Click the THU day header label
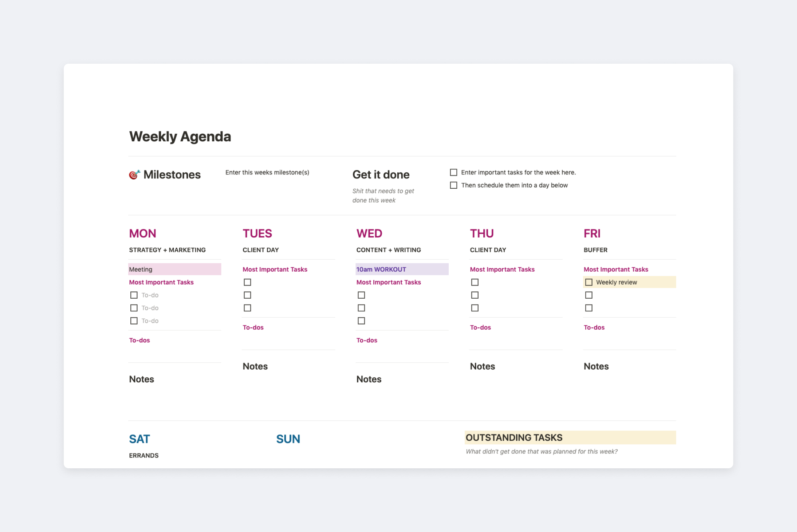 click(x=482, y=233)
